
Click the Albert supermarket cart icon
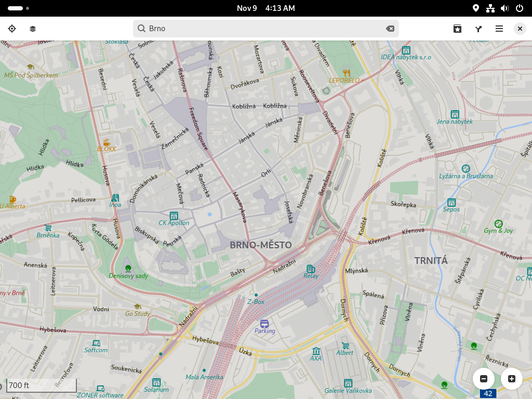(x=345, y=345)
